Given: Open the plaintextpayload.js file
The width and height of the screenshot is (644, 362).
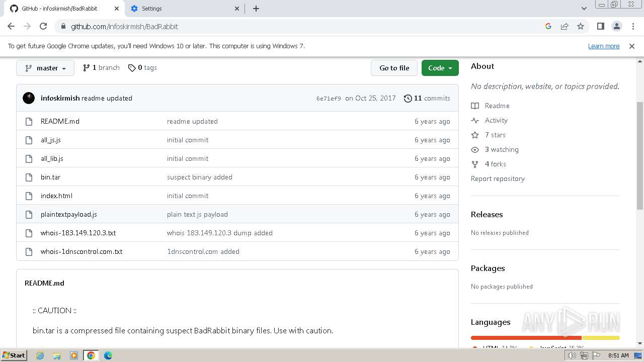Looking at the screenshot, I should (69, 214).
